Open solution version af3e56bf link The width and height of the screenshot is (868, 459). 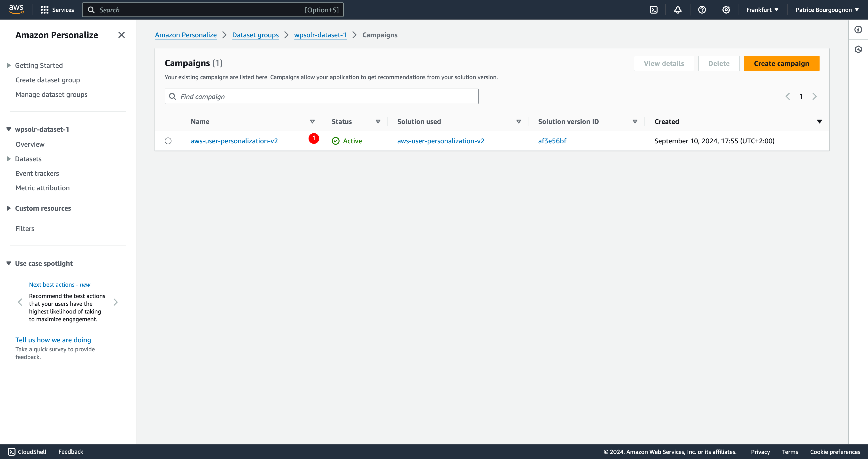point(552,141)
